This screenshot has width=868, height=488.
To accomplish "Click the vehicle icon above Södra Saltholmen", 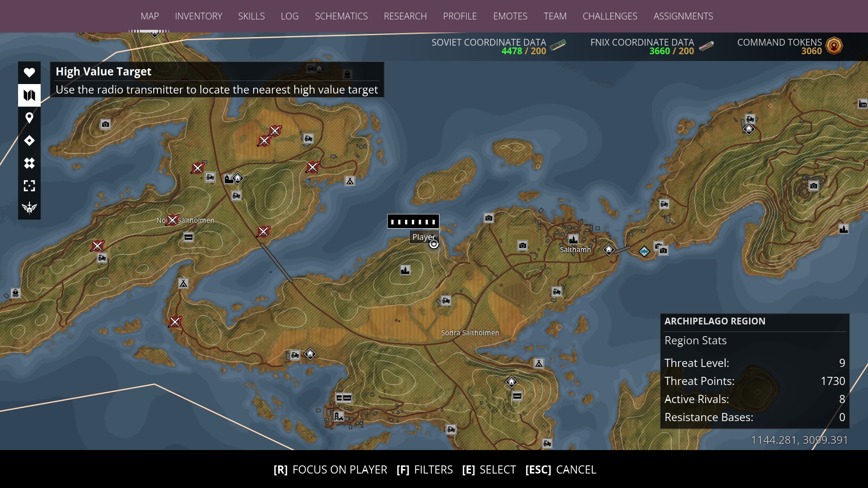I will click(x=446, y=300).
